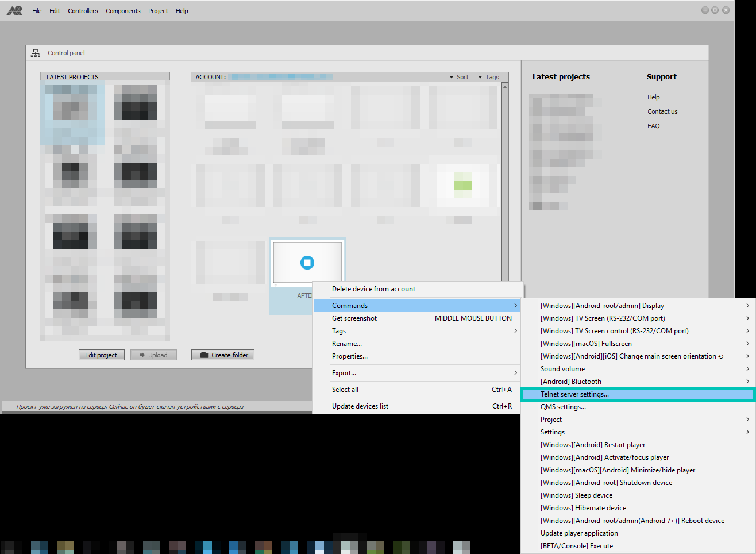Expand Settings submenu in commands list

(747, 432)
